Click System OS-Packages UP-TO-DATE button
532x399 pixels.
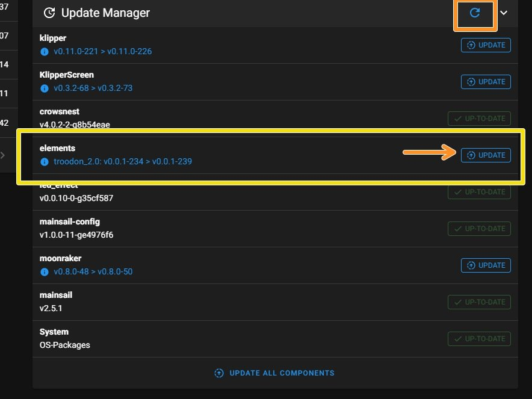479,339
